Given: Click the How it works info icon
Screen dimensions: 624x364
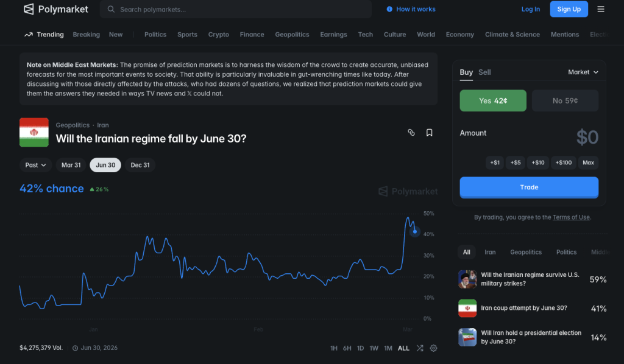Looking at the screenshot, I should click(x=389, y=9).
